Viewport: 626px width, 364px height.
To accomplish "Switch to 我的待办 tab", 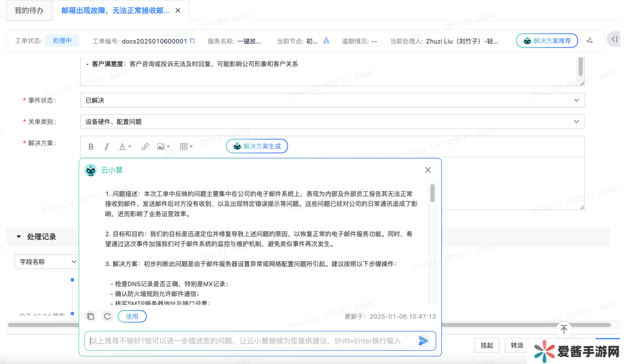I will click(x=29, y=10).
